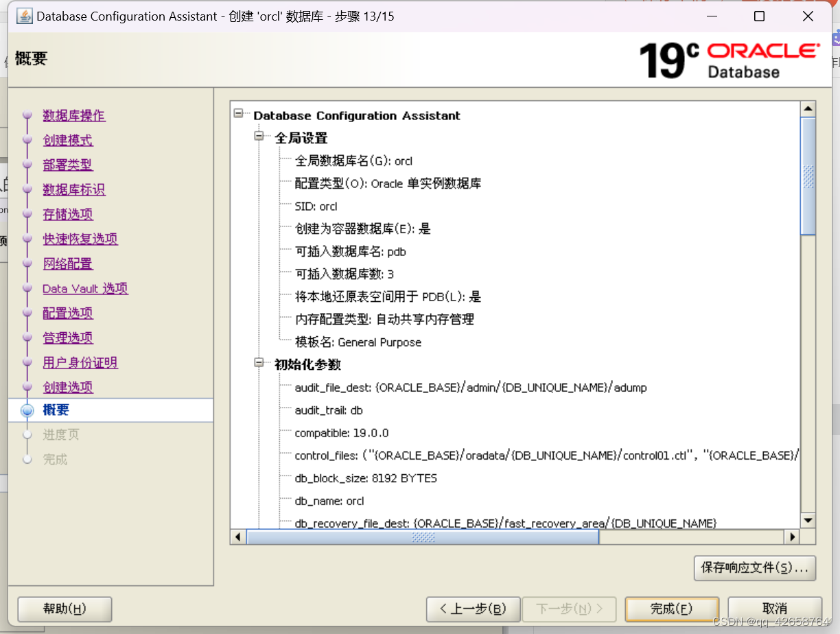Select the 内存配置类型 row
The width and height of the screenshot is (840, 634).
pyautogui.click(x=384, y=320)
